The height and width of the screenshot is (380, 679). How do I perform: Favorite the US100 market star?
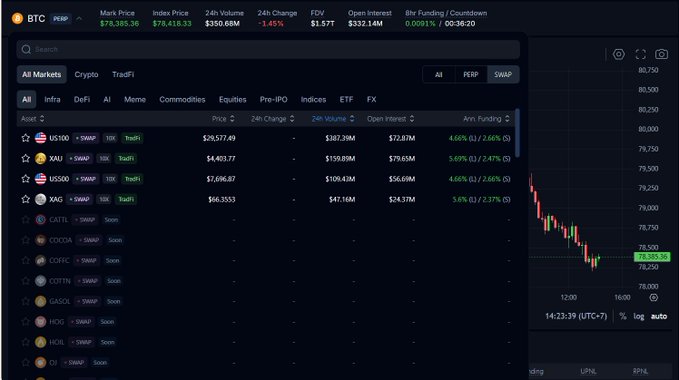coord(26,138)
